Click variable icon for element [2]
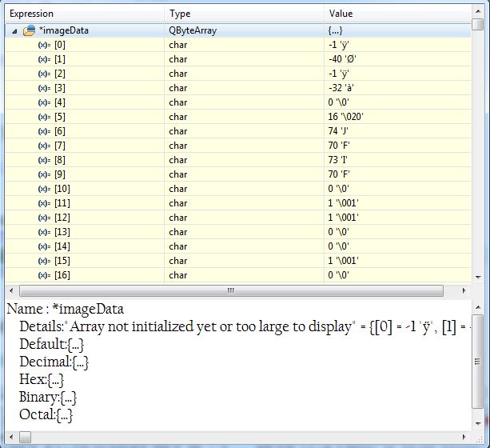Image resolution: width=490 pixels, height=448 pixels. 44,74
